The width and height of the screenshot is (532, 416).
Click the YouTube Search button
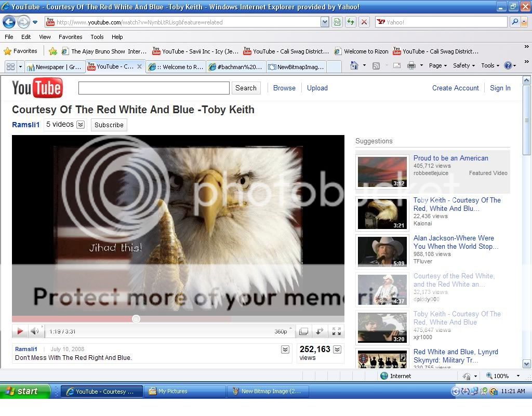point(246,88)
